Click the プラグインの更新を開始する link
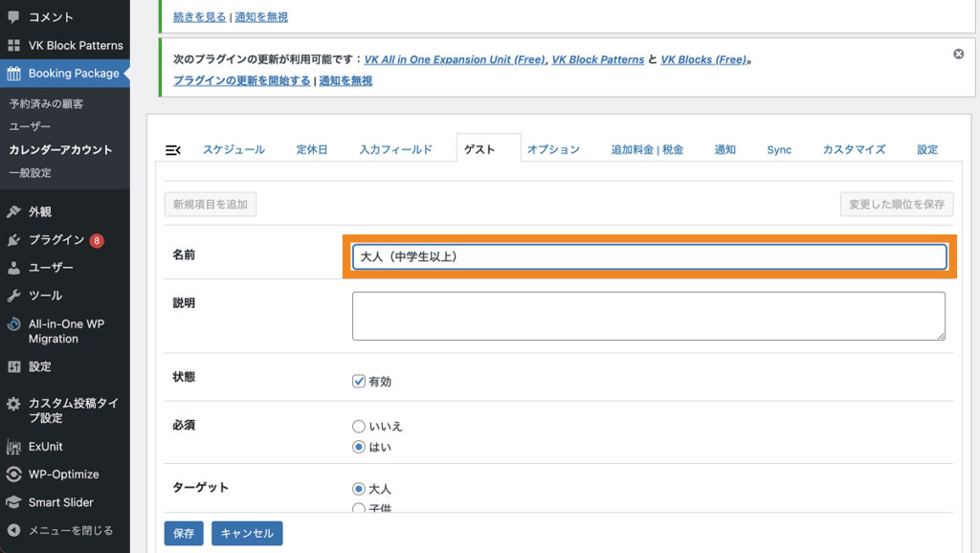This screenshot has width=980, height=553. [x=241, y=81]
